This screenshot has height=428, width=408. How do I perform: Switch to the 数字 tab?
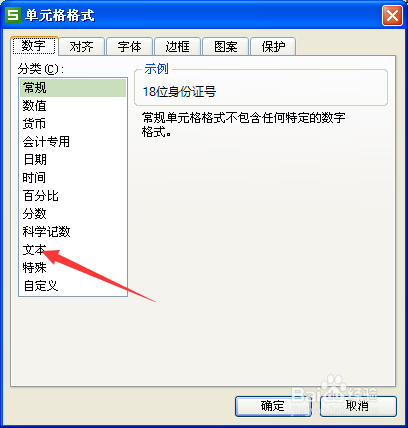(34, 46)
